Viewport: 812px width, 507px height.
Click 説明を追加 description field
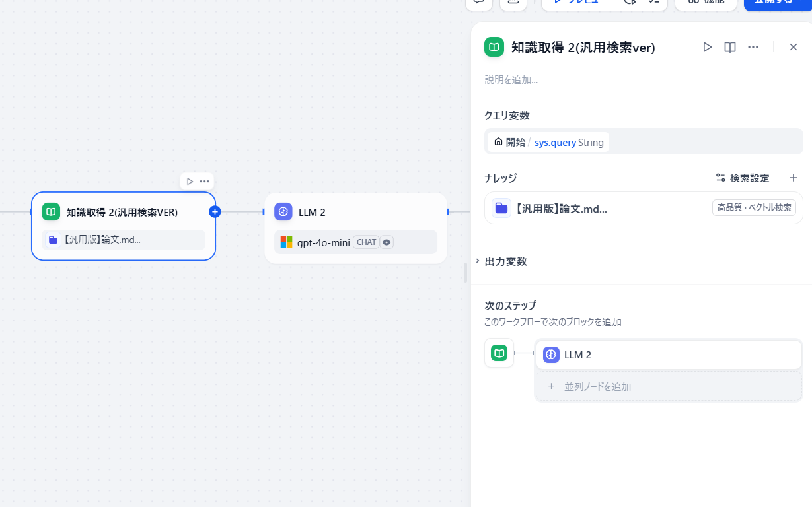coord(511,80)
